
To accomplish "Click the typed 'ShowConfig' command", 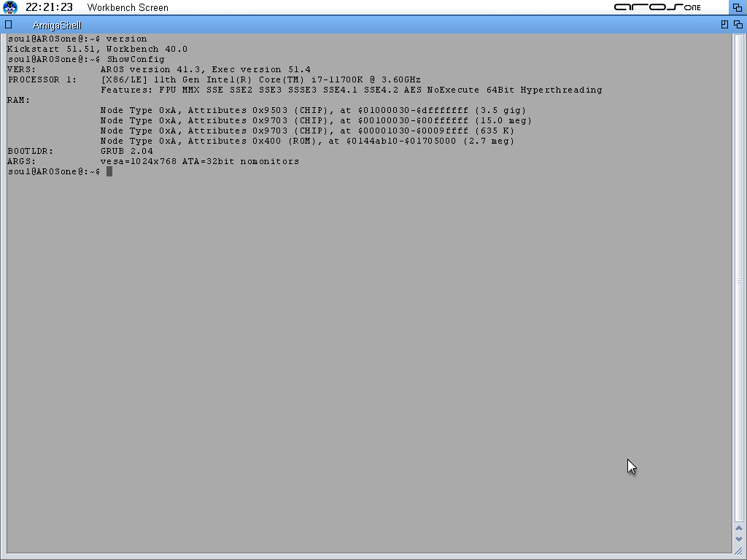I will coord(136,60).
